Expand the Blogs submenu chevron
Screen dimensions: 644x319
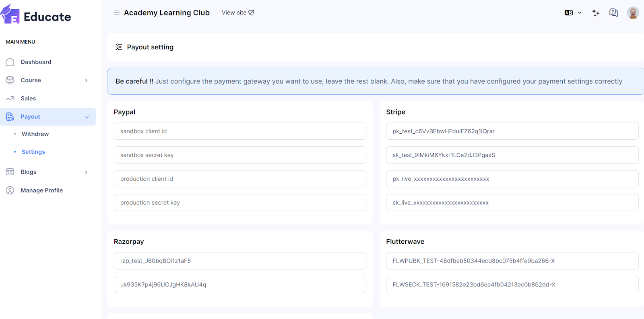pos(86,172)
